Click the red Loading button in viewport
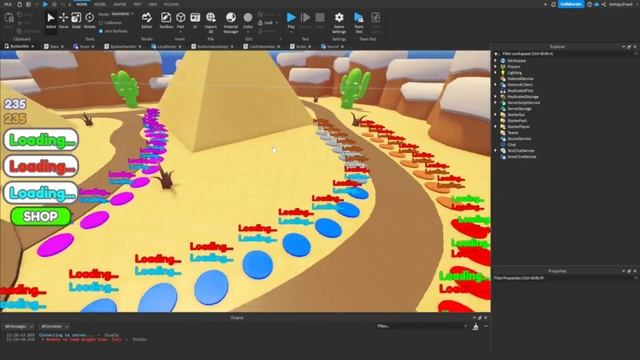 (41, 166)
